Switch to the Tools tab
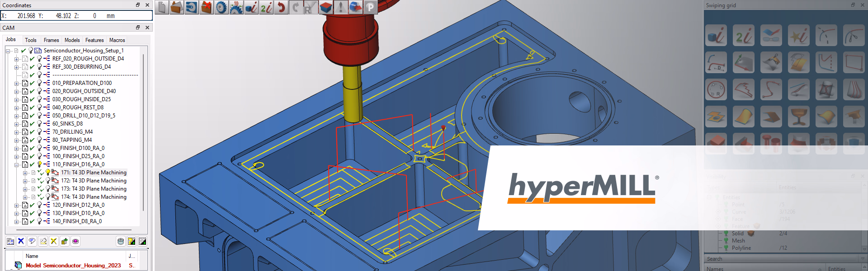The image size is (868, 271). point(31,40)
